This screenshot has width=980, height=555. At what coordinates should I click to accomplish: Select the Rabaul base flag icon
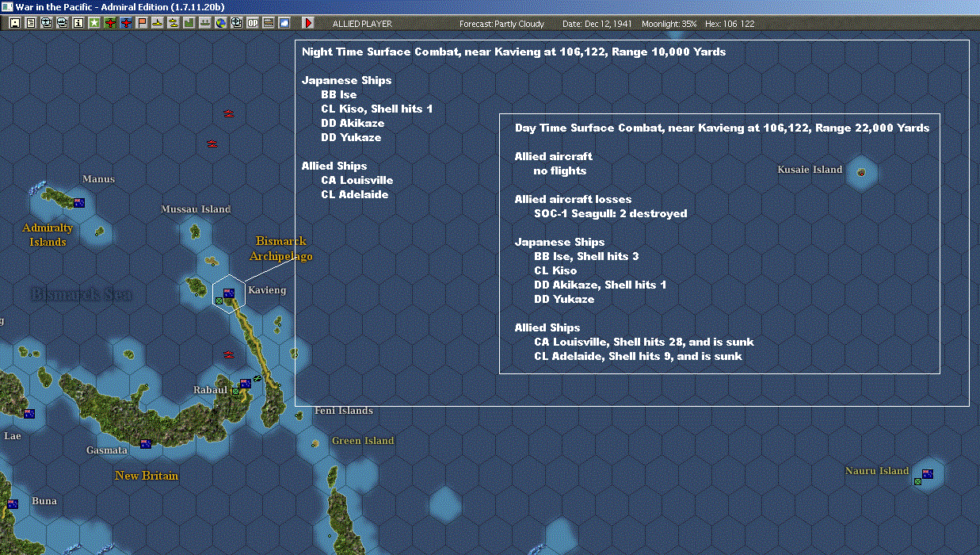(246, 383)
